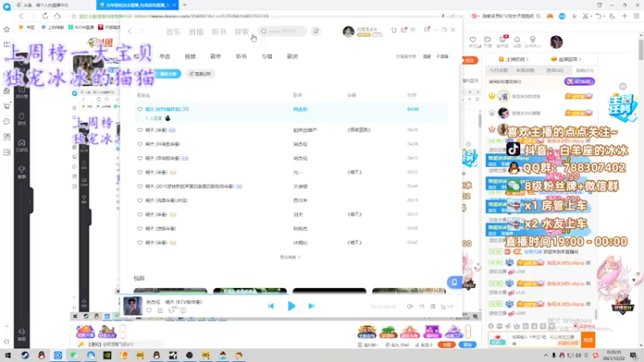Favorite the 晴天 (降调版伴奏) song row
The height and width of the screenshot is (362, 644).
tap(139, 158)
